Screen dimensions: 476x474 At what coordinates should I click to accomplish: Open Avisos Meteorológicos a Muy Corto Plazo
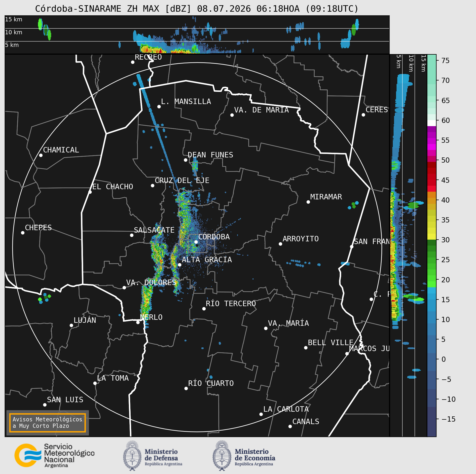47,423
